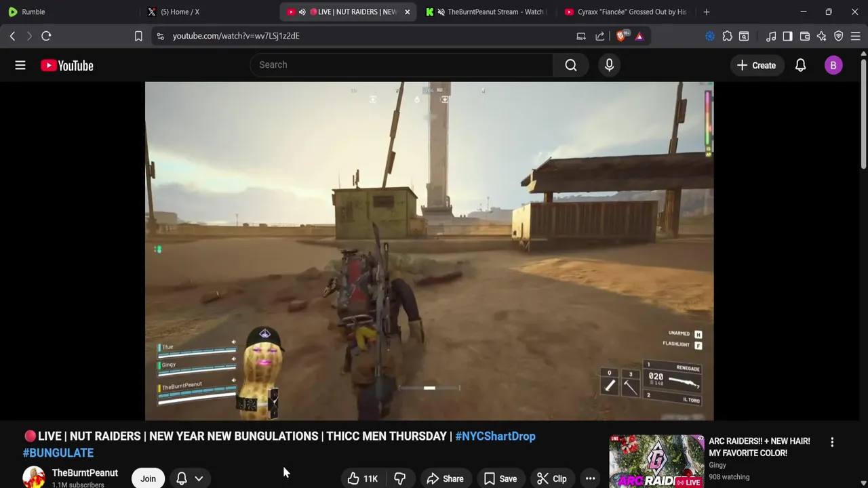868x488 pixels.
Task: Share this page from the address bar
Action: [600, 36]
